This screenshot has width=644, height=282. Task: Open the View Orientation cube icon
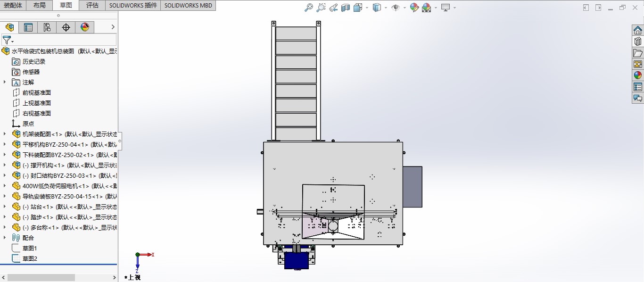pyautogui.click(x=357, y=8)
